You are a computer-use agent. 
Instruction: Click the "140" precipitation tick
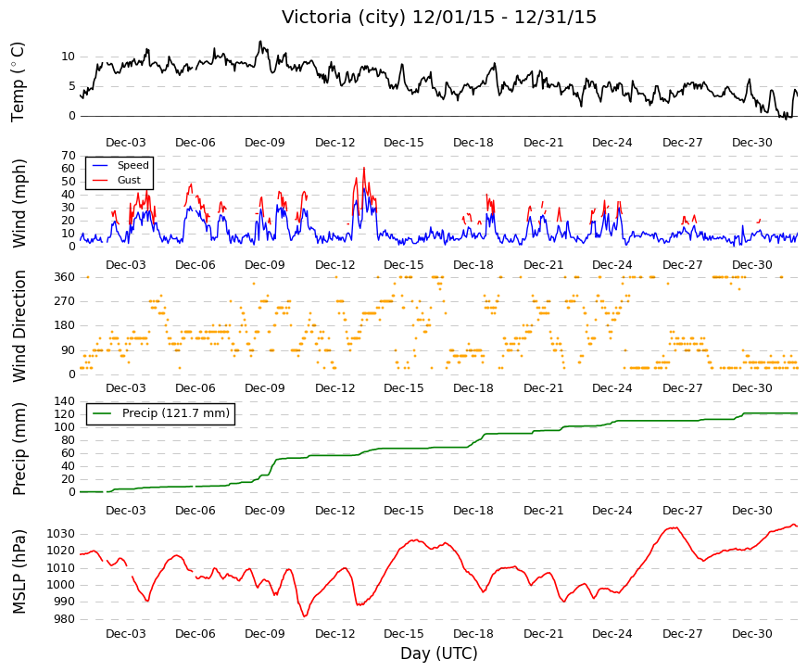click(x=65, y=401)
